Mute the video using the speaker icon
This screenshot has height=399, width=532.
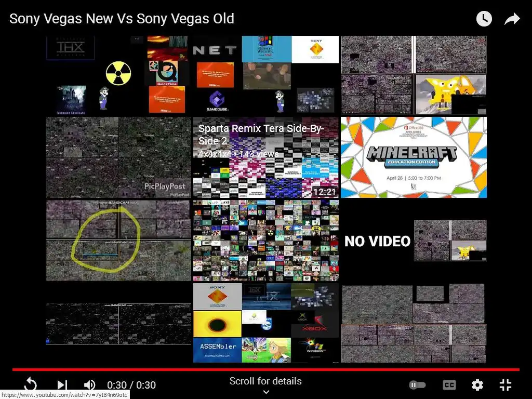pyautogui.click(x=89, y=385)
